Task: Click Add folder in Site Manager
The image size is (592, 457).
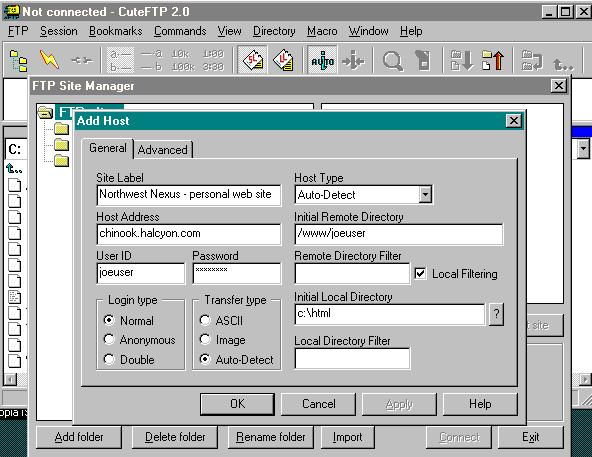Action: 79,437
